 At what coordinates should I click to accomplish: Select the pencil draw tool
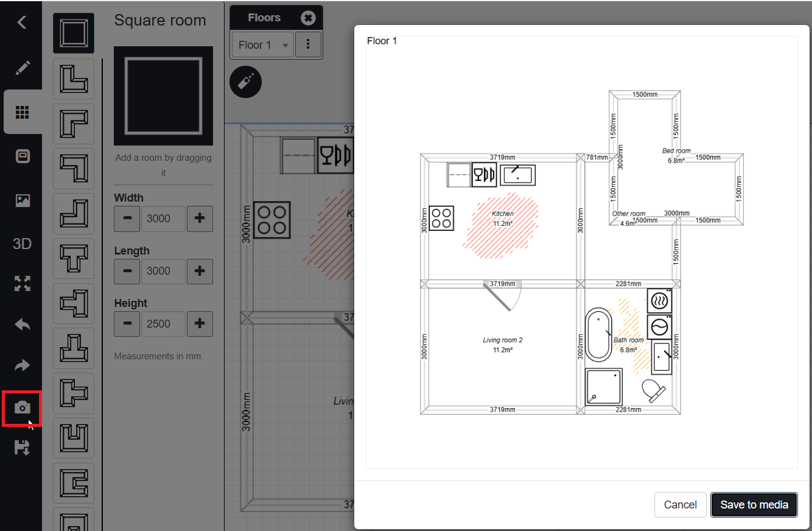23,68
